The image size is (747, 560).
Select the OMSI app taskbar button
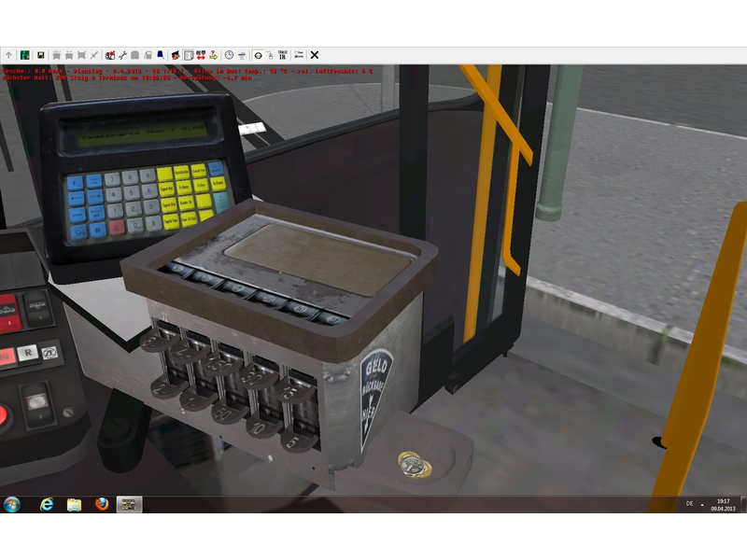tap(129, 504)
